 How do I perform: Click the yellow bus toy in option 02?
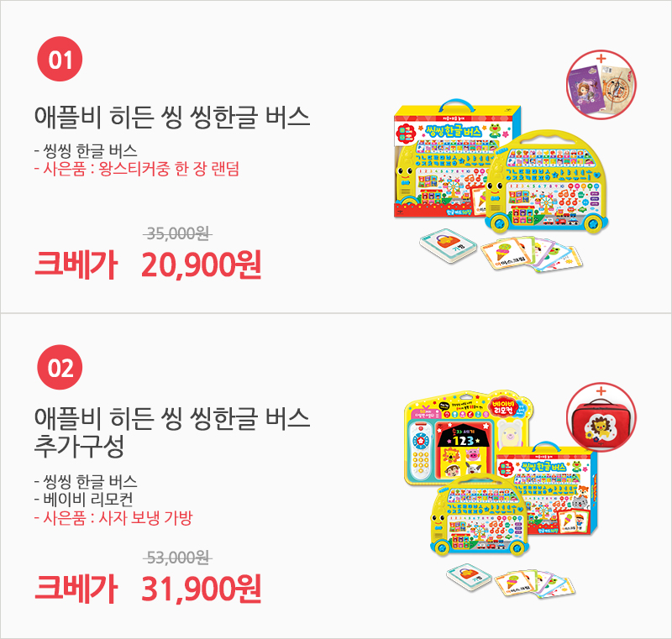point(480,516)
